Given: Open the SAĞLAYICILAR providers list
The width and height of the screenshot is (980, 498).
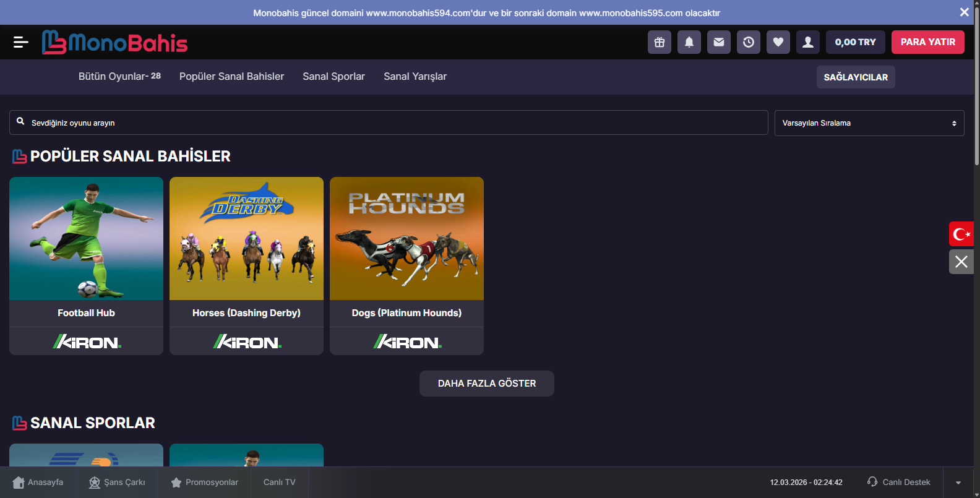Looking at the screenshot, I should (855, 77).
